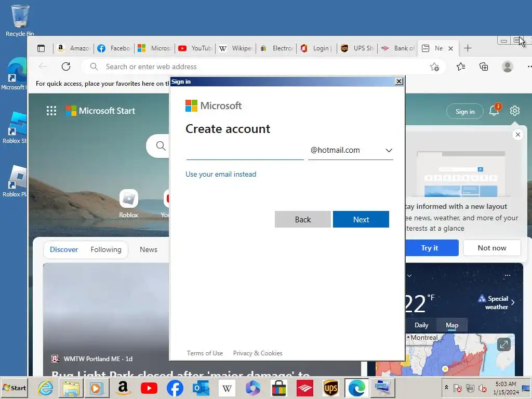Open the Microsoft Start app launcher grid
This screenshot has width=532, height=399.
coord(51,111)
